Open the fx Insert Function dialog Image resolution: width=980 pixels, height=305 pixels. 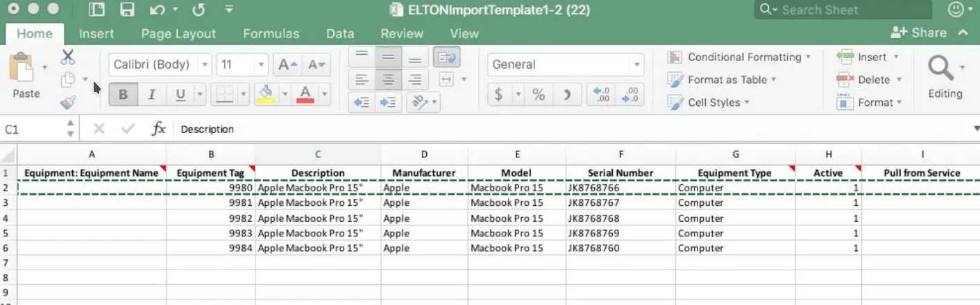click(158, 129)
